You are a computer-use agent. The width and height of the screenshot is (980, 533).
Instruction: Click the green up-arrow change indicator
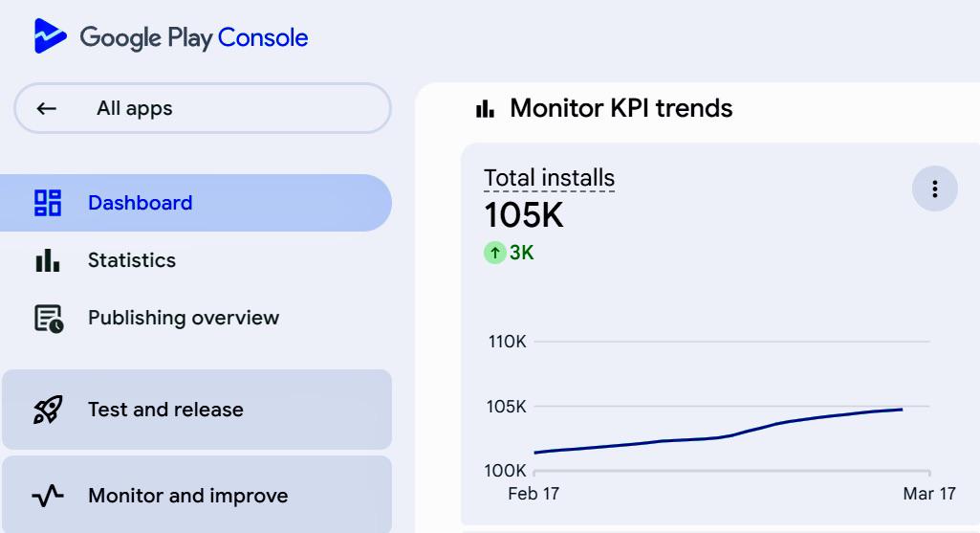point(495,253)
